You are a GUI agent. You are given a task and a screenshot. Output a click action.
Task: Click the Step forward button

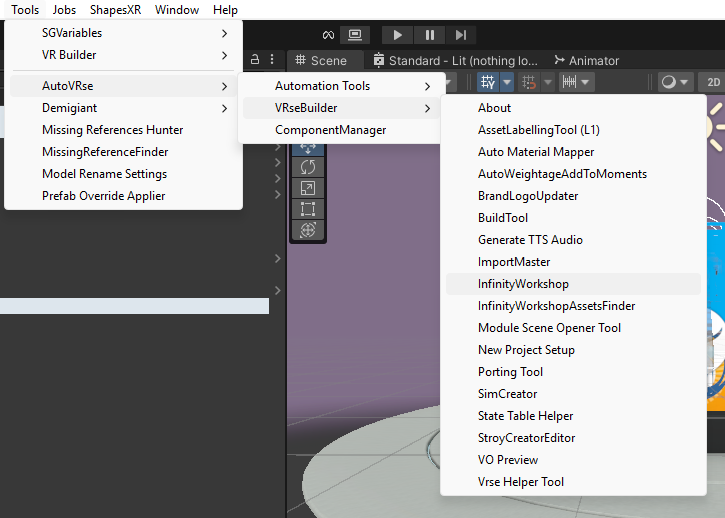tap(461, 35)
